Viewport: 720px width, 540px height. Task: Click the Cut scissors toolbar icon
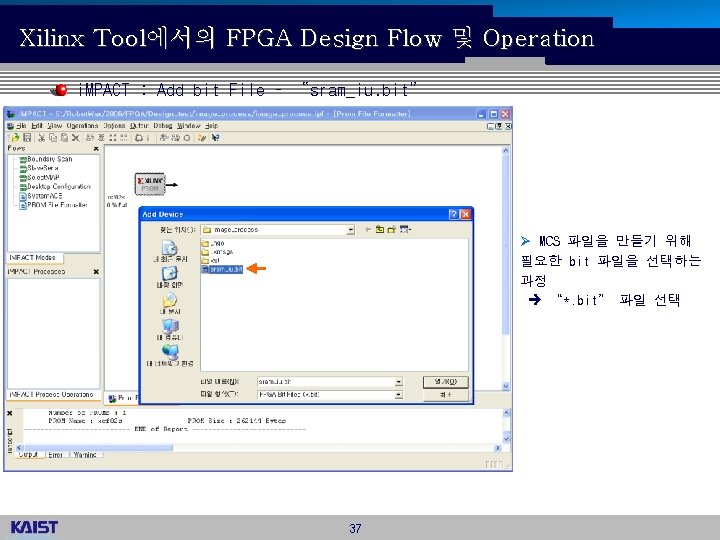point(42,137)
